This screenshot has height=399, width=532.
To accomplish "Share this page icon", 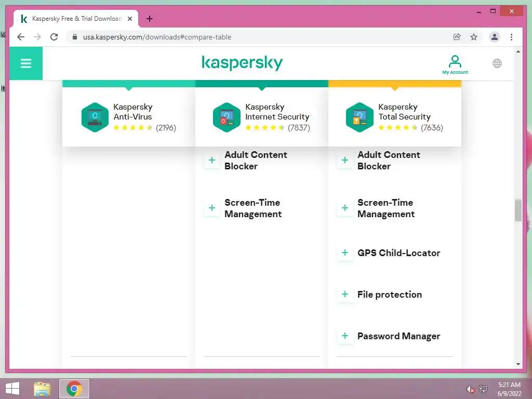I will point(457,37).
